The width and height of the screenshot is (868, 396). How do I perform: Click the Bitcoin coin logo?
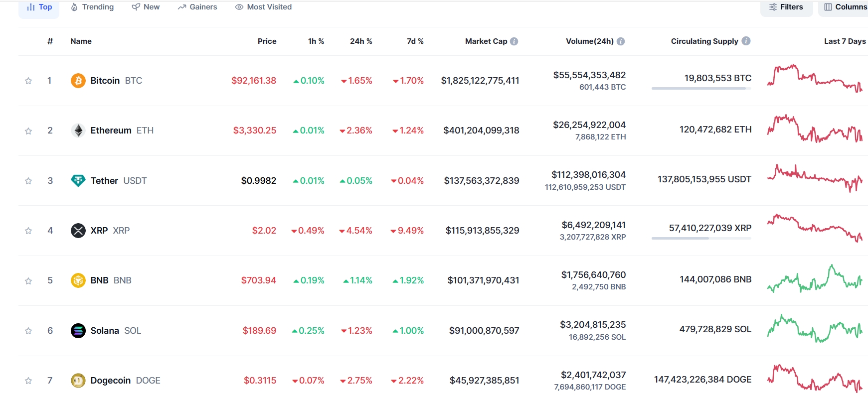pos(78,81)
